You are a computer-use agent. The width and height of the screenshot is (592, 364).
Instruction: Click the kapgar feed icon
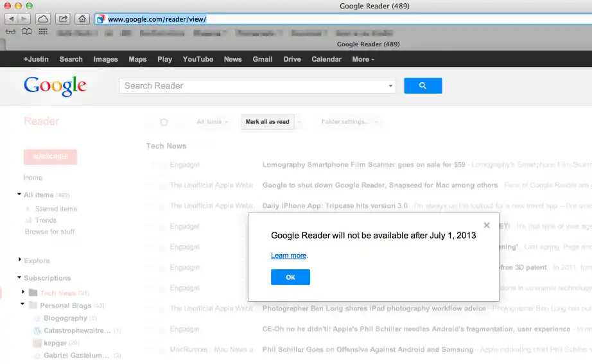pyautogui.click(x=37, y=343)
